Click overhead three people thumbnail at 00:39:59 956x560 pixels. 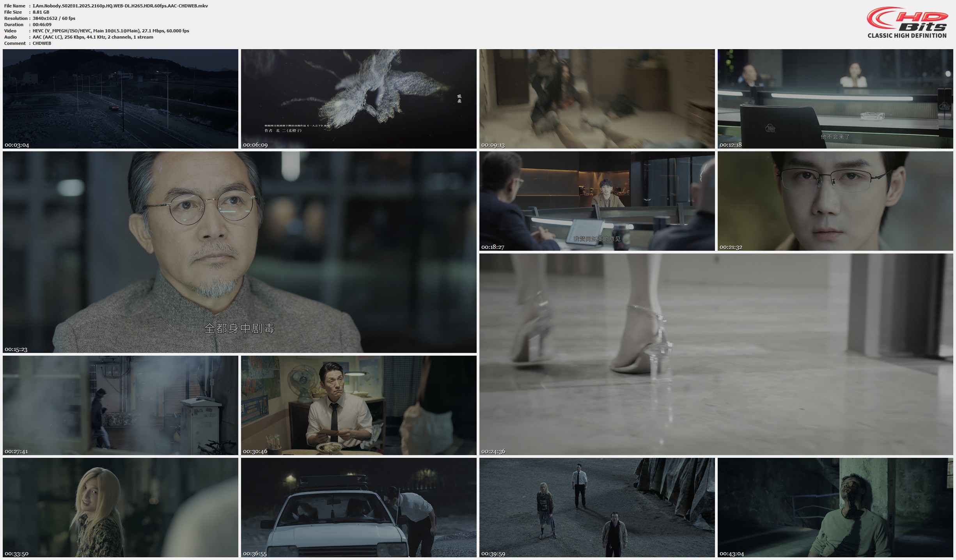tap(597, 507)
